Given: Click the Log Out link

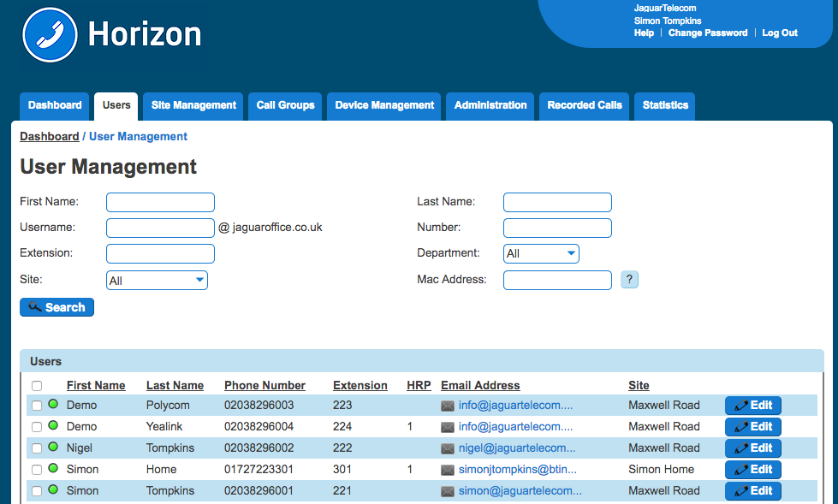Looking at the screenshot, I should [x=779, y=33].
